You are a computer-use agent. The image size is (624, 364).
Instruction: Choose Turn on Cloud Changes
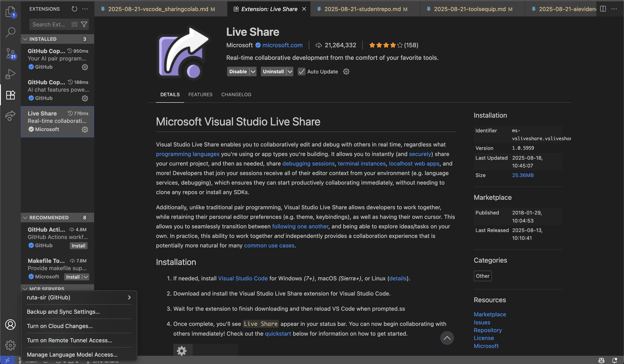(x=79, y=326)
